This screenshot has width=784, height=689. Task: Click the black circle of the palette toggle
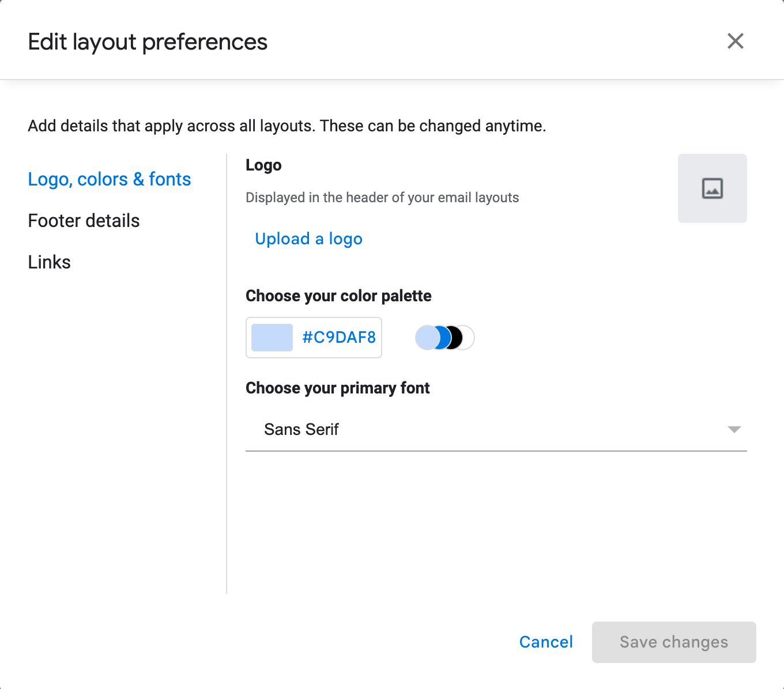pyautogui.click(x=455, y=338)
